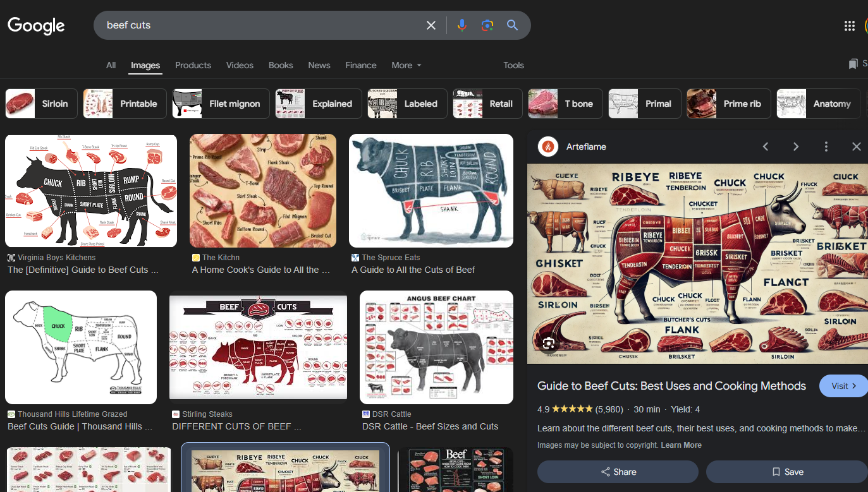Follow the Learn More copyright link
This screenshot has width=868, height=492.
point(681,445)
